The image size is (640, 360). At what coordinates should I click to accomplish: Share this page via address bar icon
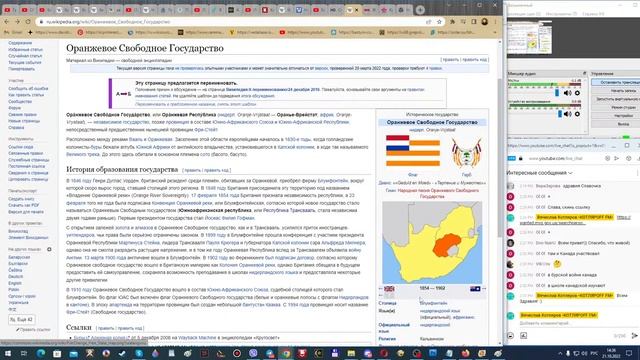[x=429, y=22]
